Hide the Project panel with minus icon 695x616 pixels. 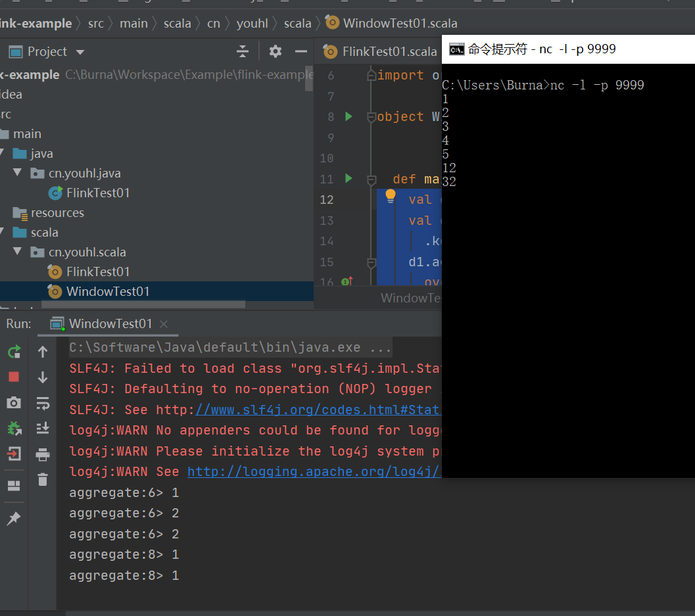(x=301, y=51)
